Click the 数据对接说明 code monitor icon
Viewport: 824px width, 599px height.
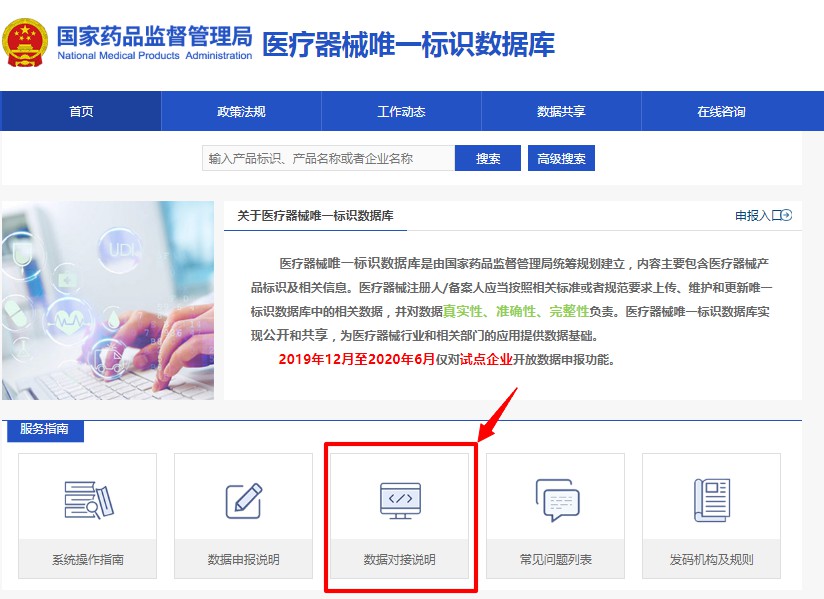tap(399, 500)
